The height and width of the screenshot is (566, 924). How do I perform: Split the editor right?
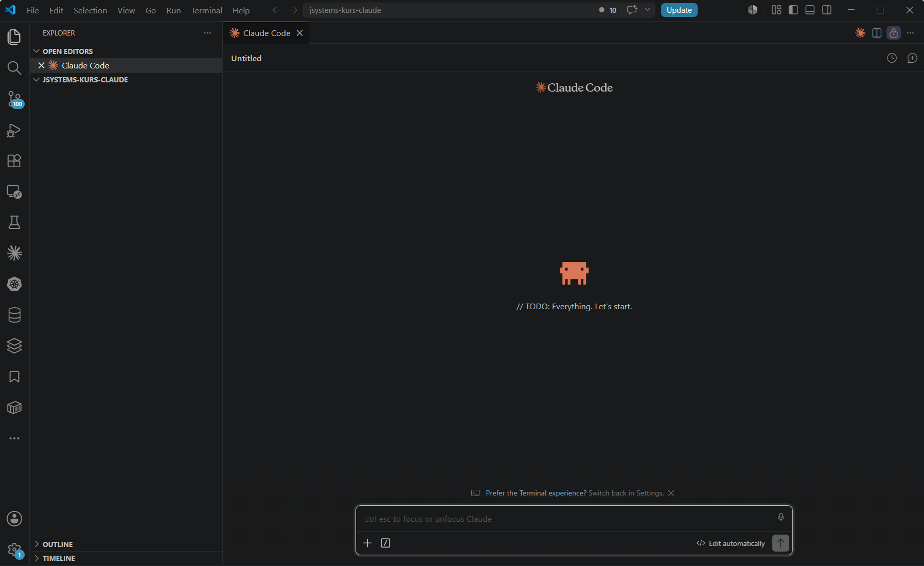click(877, 33)
